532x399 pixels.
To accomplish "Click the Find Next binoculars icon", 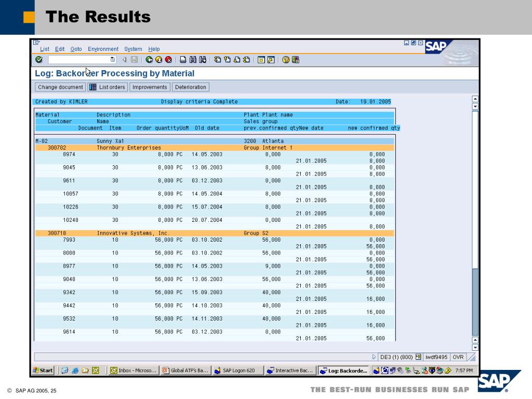I will coord(203,60).
